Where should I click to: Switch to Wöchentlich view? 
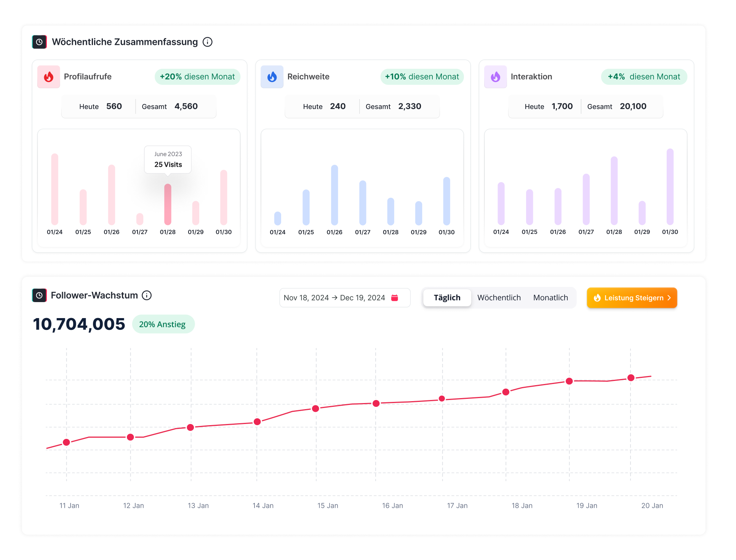(499, 298)
